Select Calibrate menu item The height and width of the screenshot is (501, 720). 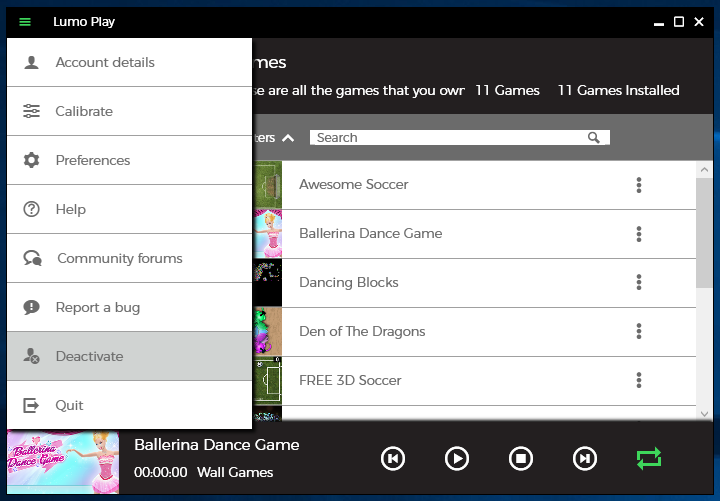pyautogui.click(x=129, y=111)
